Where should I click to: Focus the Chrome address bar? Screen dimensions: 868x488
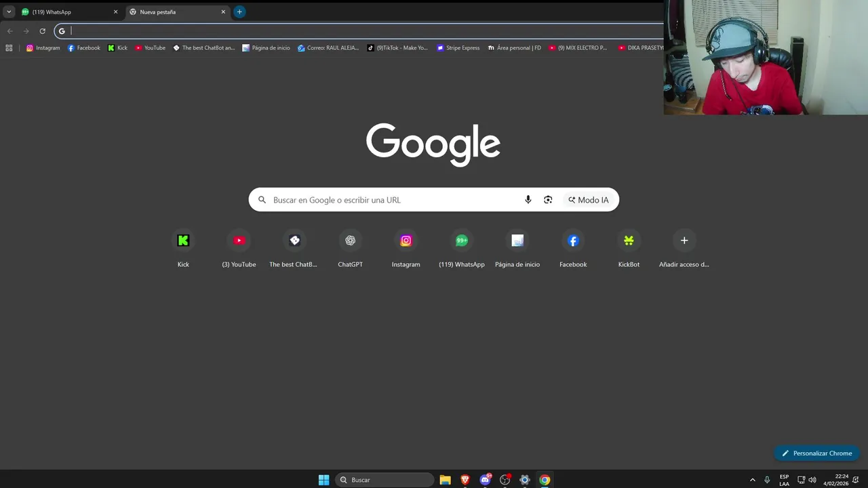359,30
